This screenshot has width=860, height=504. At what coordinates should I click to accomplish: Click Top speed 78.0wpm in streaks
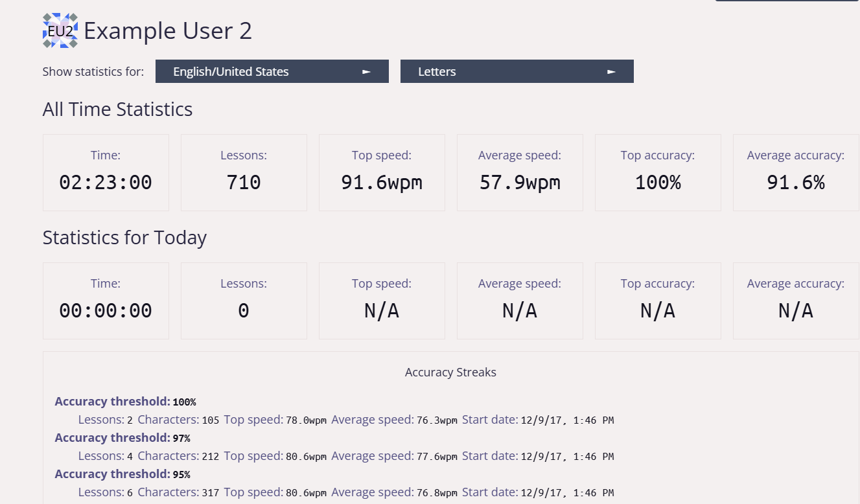tap(306, 420)
